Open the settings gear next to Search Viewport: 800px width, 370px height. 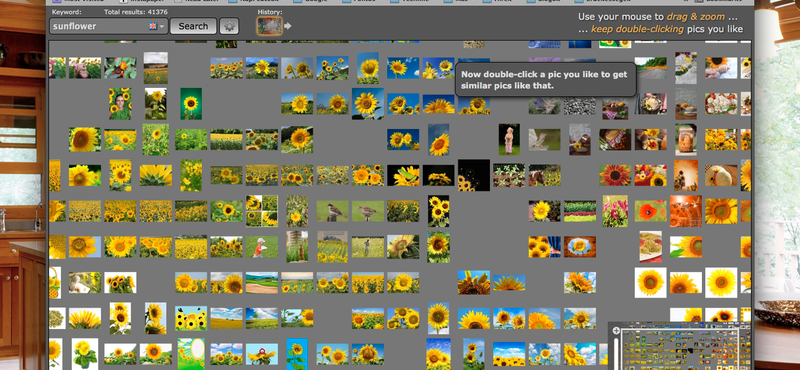coord(229,26)
